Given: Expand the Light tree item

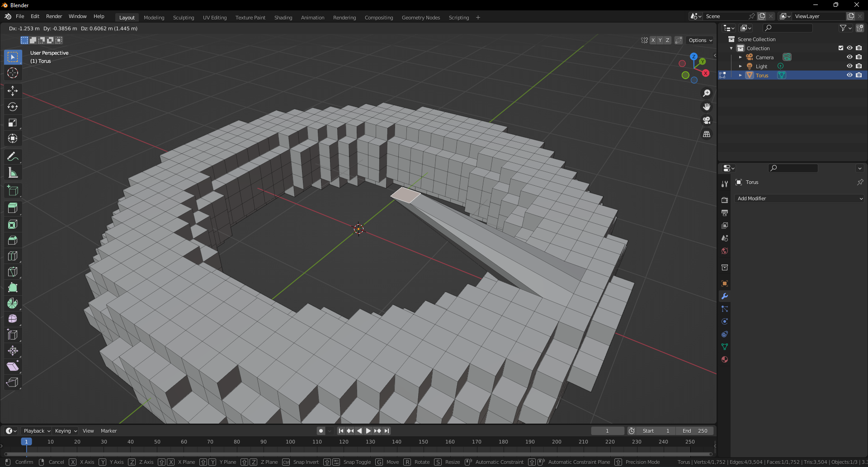Looking at the screenshot, I should (740, 66).
